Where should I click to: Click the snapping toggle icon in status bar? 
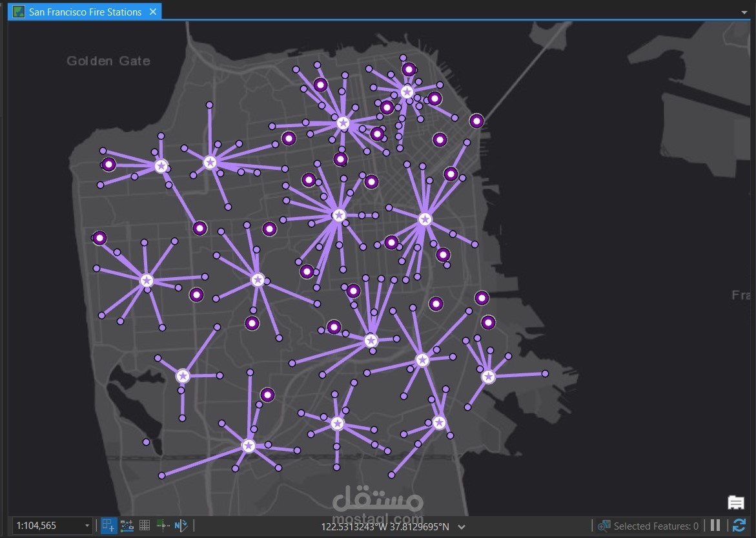click(x=108, y=526)
